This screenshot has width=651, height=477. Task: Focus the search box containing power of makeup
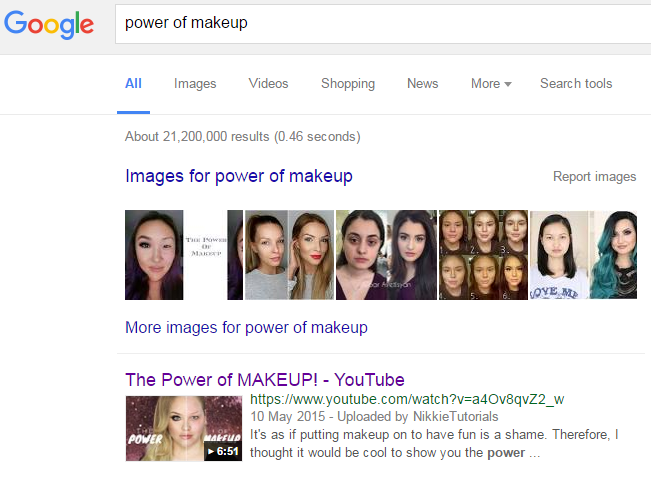383,24
